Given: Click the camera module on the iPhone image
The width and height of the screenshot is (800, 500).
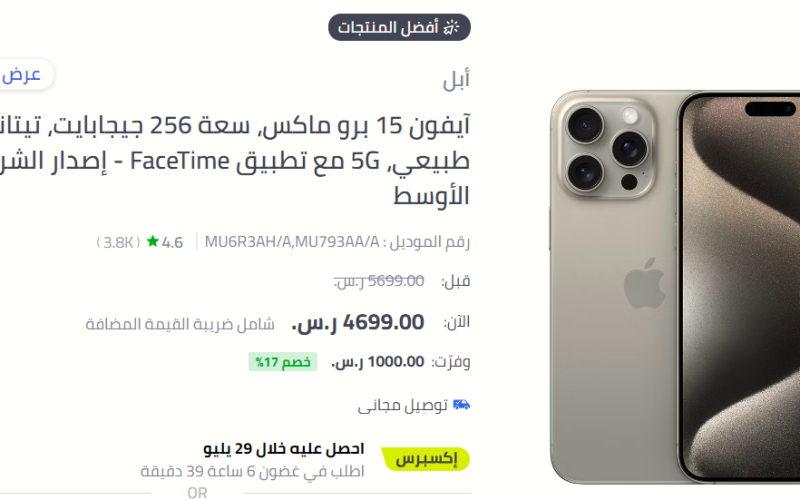Looking at the screenshot, I should 608,147.
